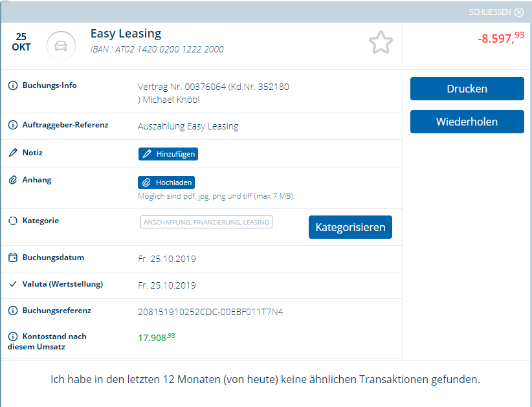
Task: Select text Vertrag Nr. 00376064
Action: [181, 87]
